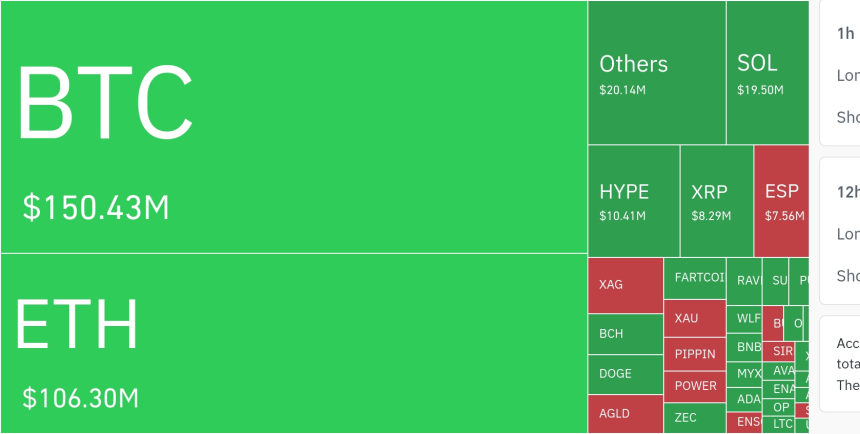
Task: Click the red XAG tile
Action: (x=625, y=285)
